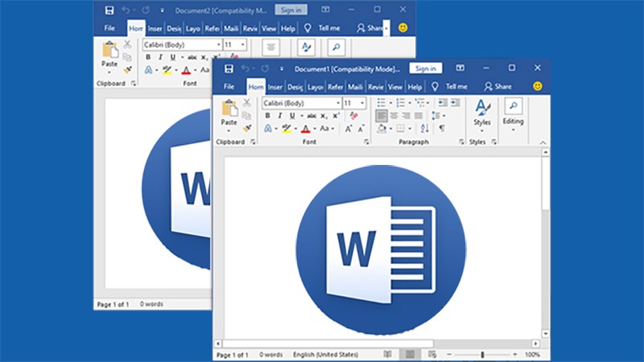Click the horizontal scrollbar in Document1

coord(328,343)
